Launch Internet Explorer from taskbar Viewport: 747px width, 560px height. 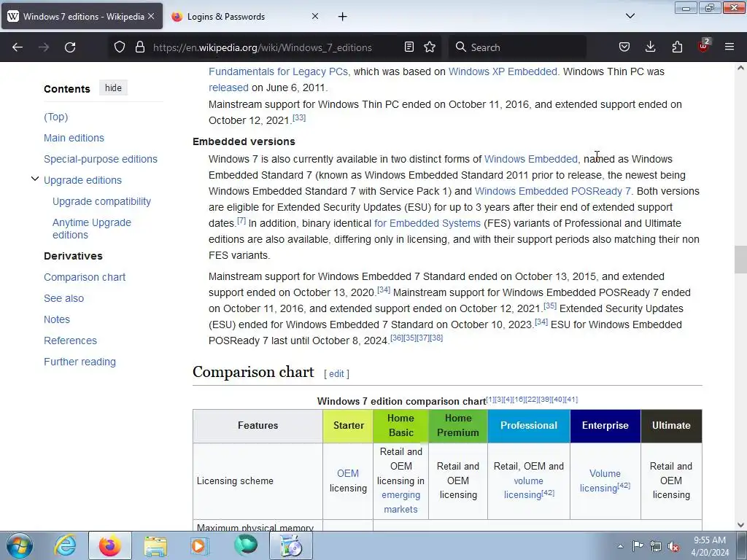pyautogui.click(x=65, y=545)
